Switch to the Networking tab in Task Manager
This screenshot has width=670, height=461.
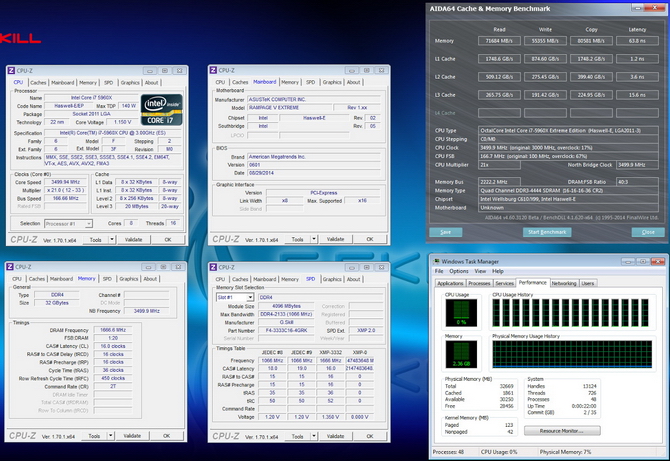point(564,283)
